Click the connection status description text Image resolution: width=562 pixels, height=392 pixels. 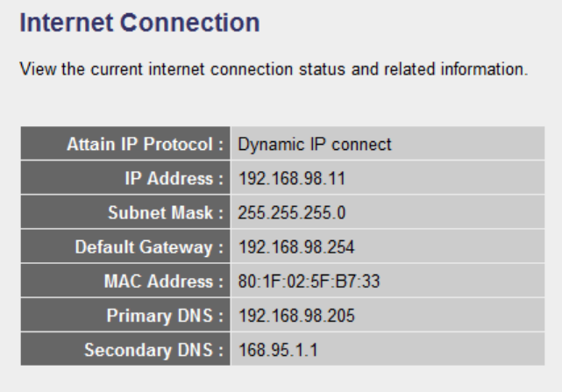pos(274,69)
